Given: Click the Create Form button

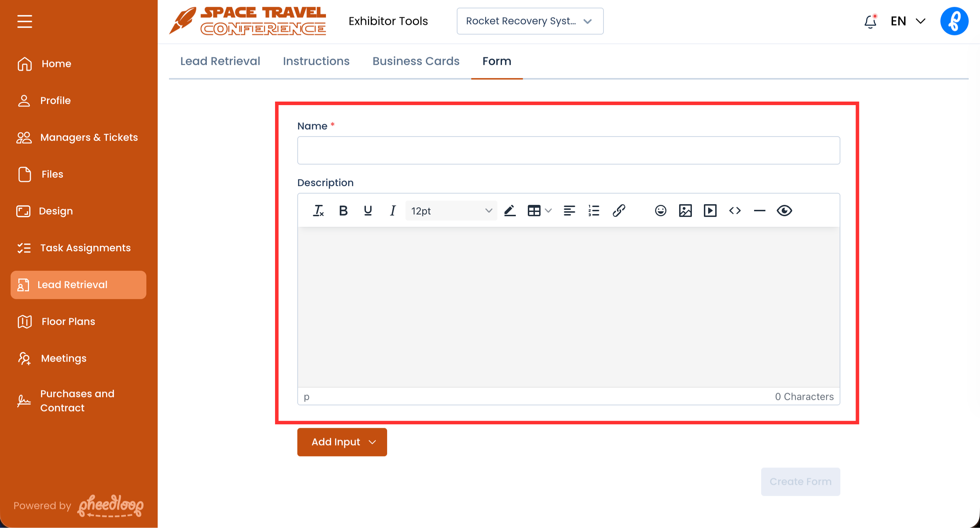Looking at the screenshot, I should [800, 482].
